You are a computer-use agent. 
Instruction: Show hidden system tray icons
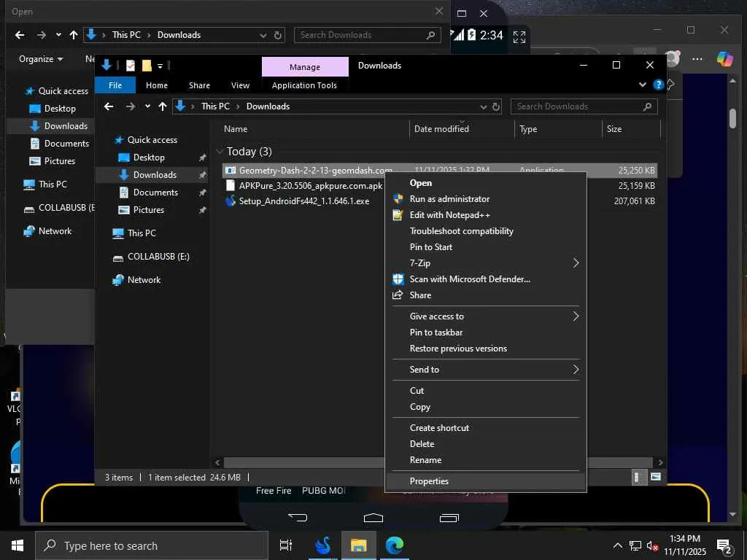coord(617,545)
